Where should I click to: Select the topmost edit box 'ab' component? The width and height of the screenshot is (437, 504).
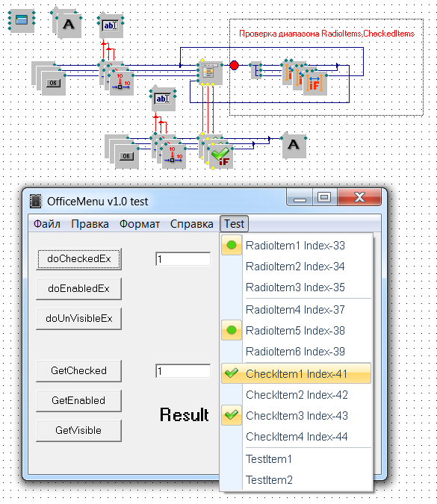[111, 25]
